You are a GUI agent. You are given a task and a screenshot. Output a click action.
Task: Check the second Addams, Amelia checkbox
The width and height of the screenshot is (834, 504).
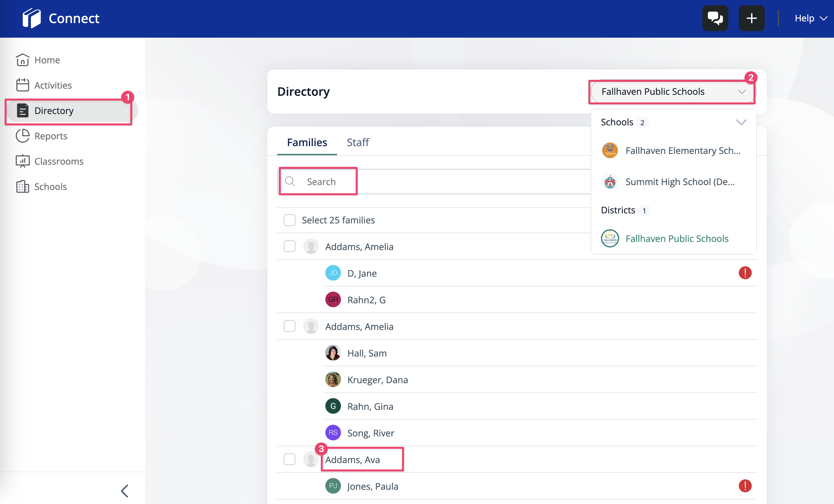(289, 326)
